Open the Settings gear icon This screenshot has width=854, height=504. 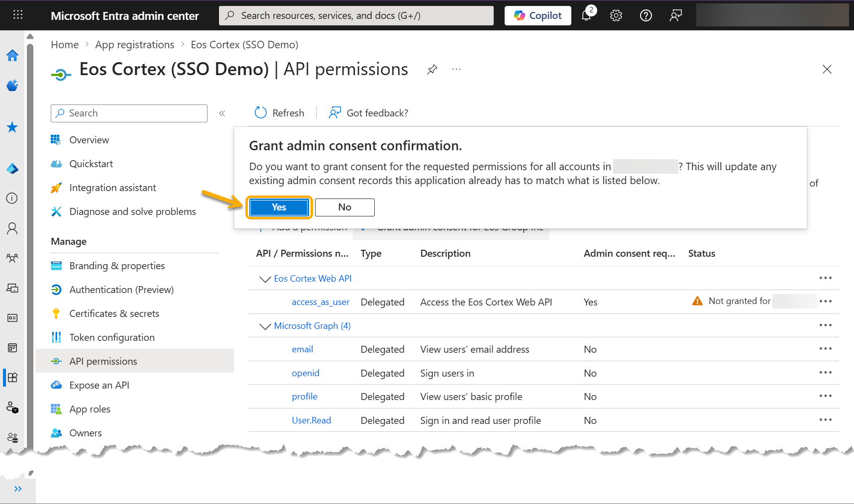click(x=616, y=15)
